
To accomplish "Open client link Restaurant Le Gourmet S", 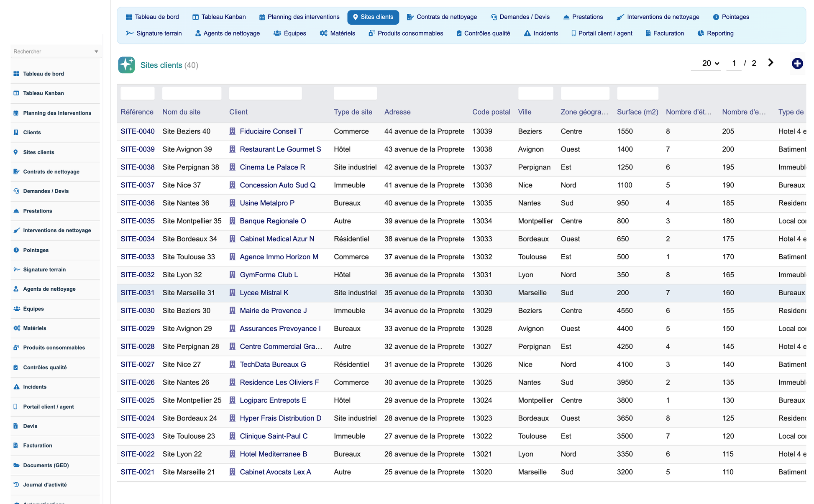I will [280, 149].
